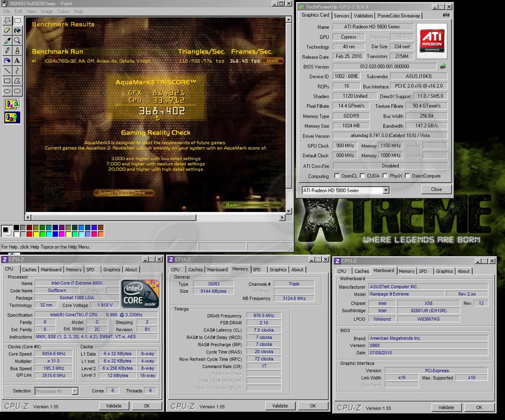Click Paint's vertical scrollbar

[289, 115]
